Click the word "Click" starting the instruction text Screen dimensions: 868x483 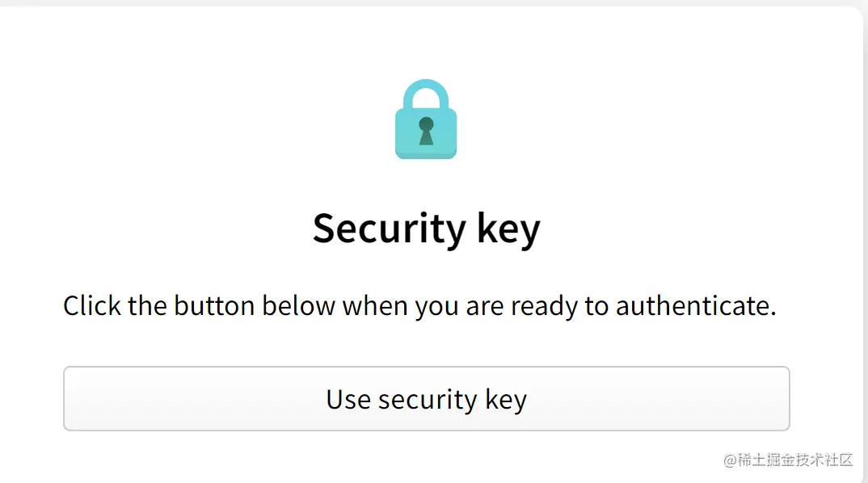pos(91,306)
